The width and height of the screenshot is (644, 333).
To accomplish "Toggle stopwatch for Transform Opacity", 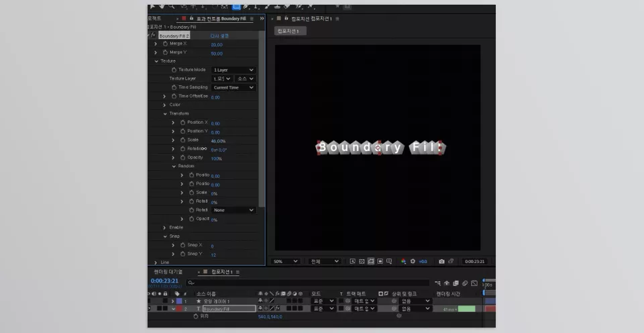I will click(182, 158).
